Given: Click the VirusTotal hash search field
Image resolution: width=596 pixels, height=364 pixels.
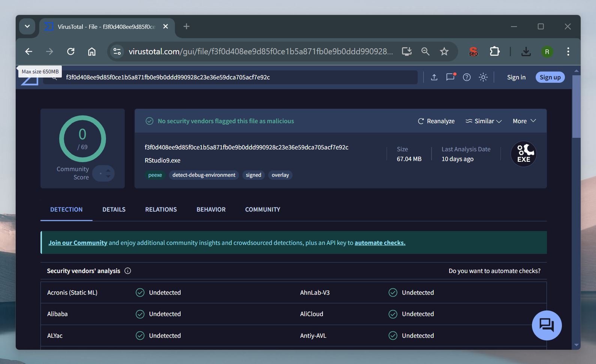Looking at the screenshot, I should point(230,77).
